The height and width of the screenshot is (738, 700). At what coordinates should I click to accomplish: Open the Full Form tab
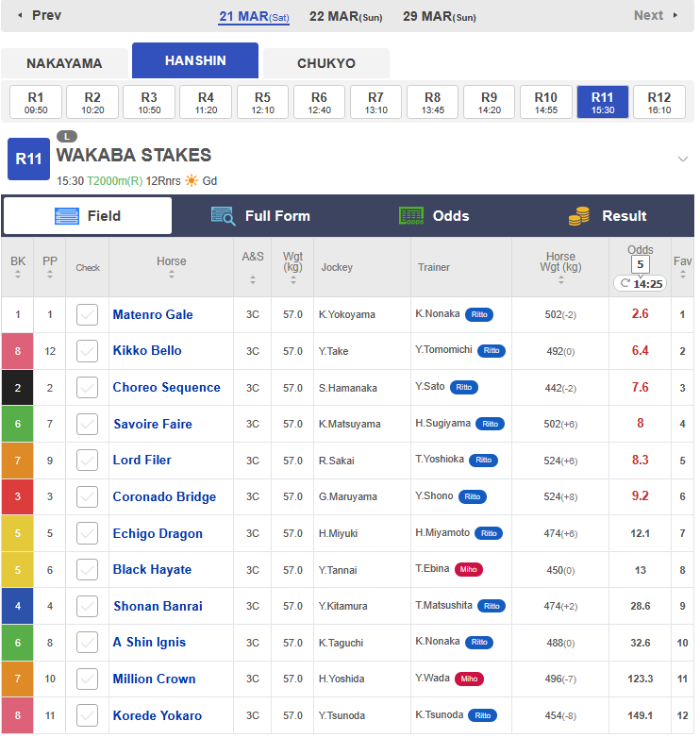click(x=261, y=216)
